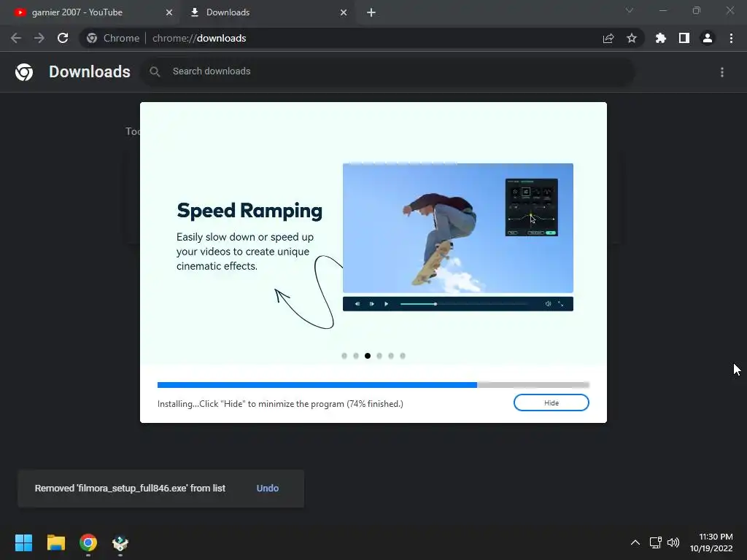This screenshot has height=560, width=747.
Task: Open the Windows Start menu
Action: point(24,542)
